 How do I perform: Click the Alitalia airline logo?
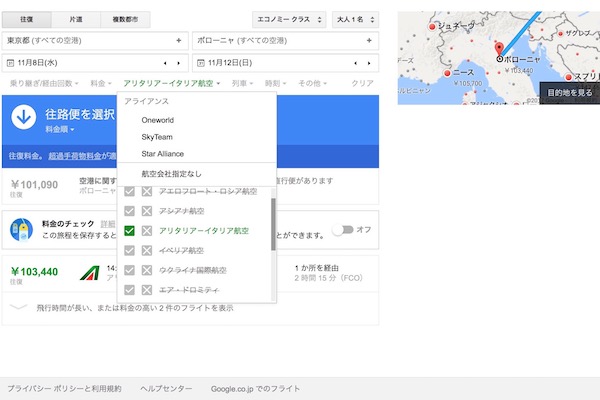coord(90,273)
